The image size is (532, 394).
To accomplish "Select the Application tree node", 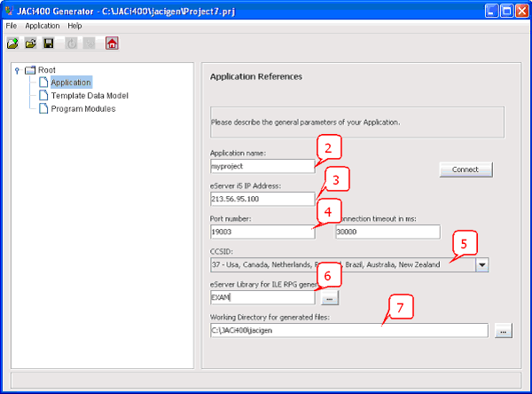I will (71, 83).
